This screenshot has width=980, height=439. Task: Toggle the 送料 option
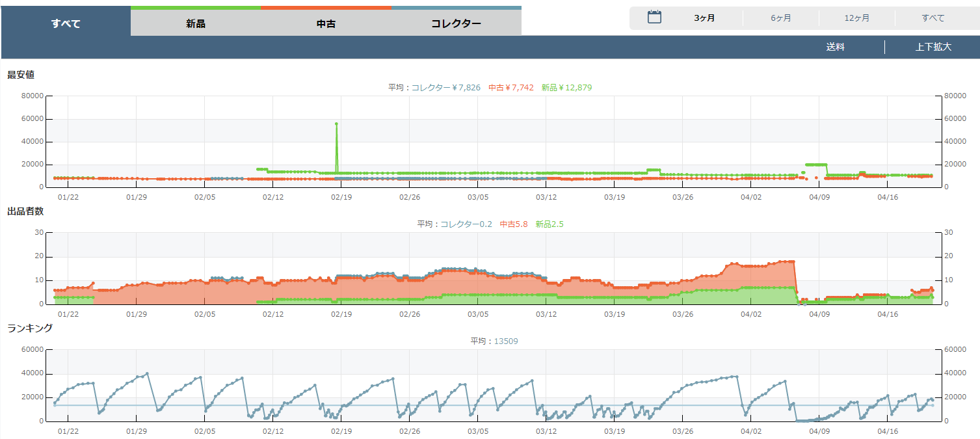pos(835,47)
